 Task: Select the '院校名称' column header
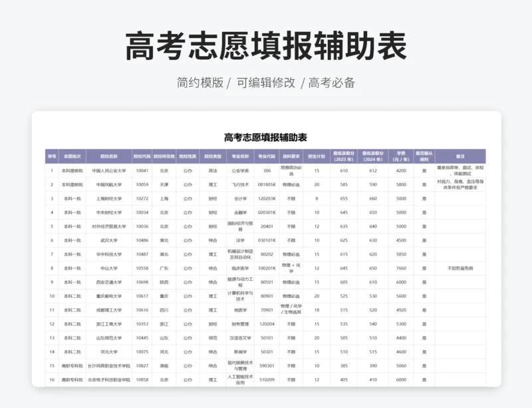[x=109, y=156]
